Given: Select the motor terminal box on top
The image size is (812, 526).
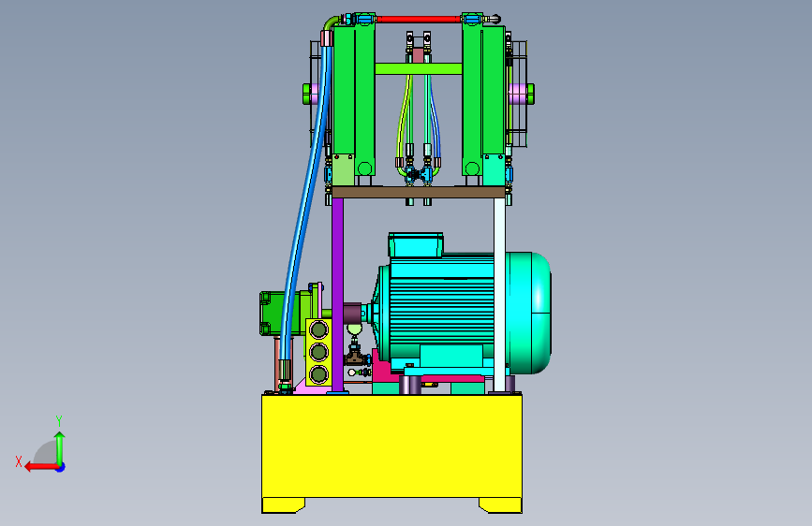Looking at the screenshot, I should (x=415, y=245).
